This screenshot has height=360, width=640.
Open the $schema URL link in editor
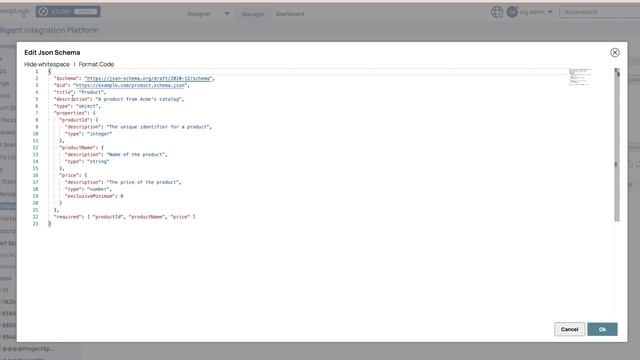point(148,78)
